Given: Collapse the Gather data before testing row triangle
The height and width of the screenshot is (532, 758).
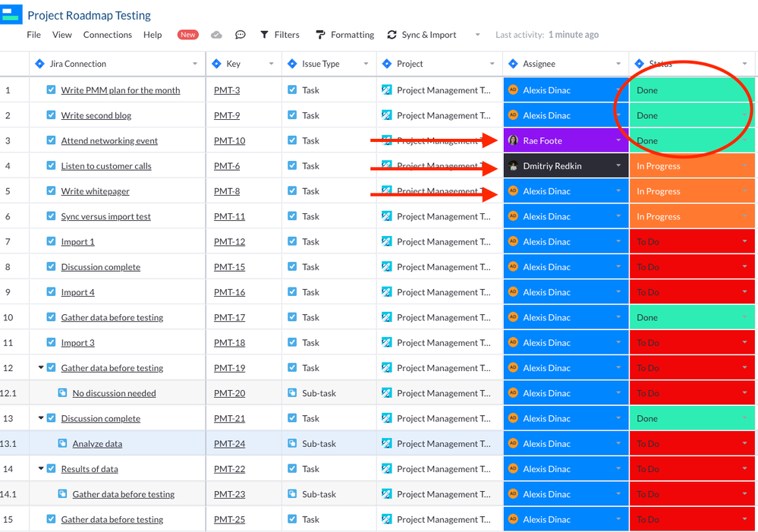Looking at the screenshot, I should tap(42, 367).
